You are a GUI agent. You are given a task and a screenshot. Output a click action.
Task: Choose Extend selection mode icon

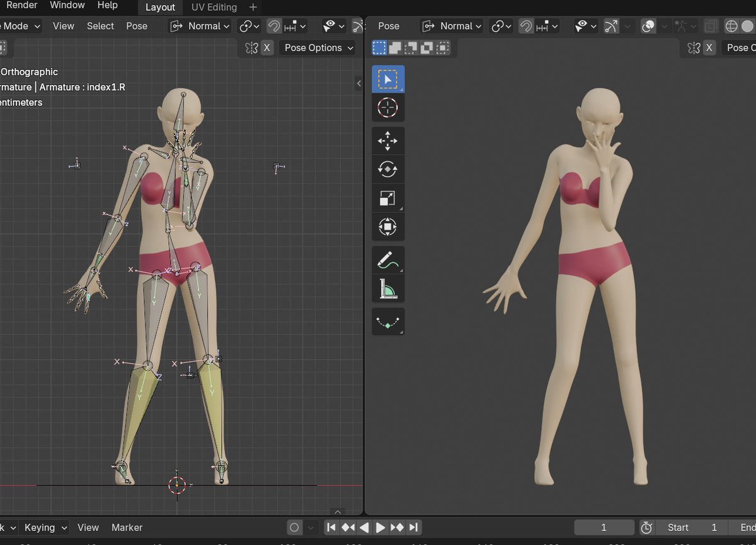click(x=395, y=47)
